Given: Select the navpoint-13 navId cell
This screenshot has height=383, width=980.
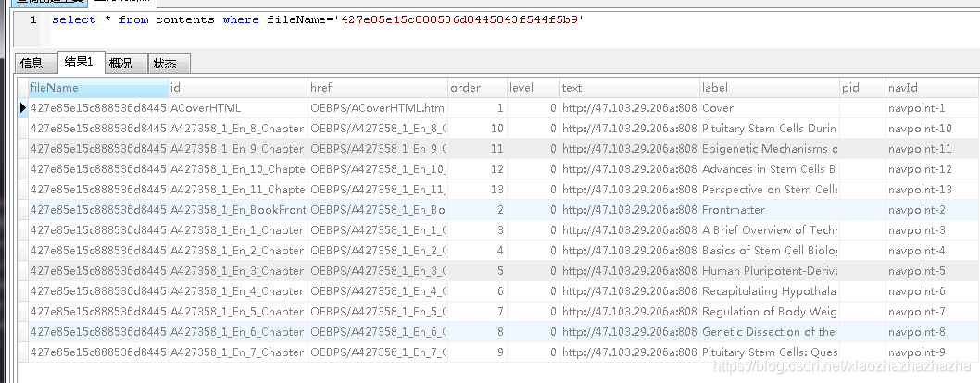Looking at the screenshot, I should (x=932, y=190).
